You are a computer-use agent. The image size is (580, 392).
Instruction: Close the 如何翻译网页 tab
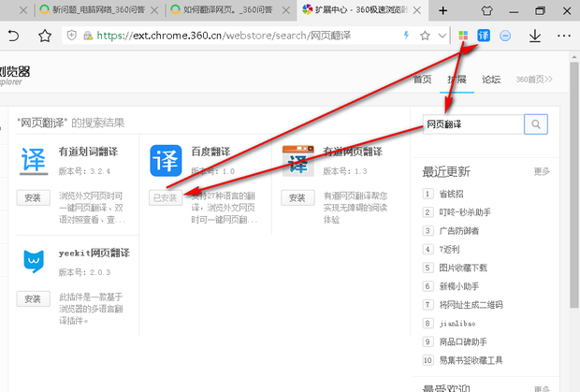pyautogui.click(x=286, y=10)
